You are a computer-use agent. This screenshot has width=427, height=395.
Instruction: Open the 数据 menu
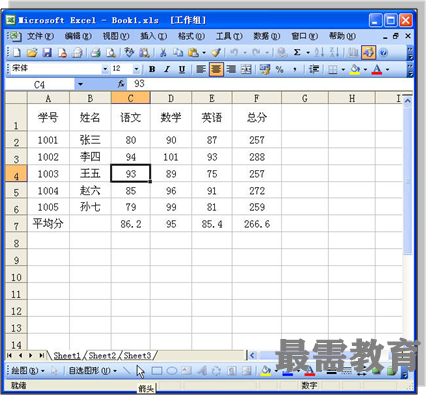[x=266, y=36]
